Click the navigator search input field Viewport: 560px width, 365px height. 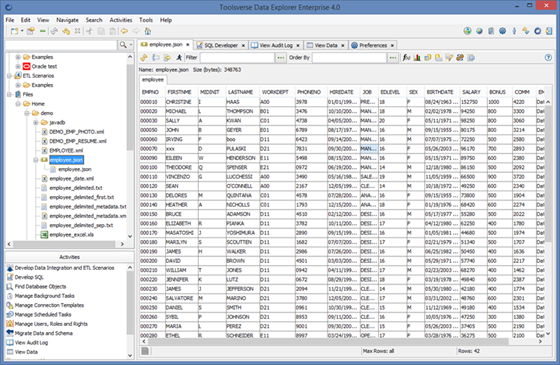[x=61, y=45]
